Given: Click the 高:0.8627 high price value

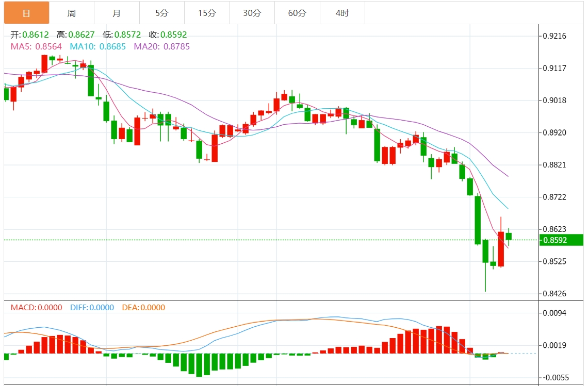Looking at the screenshot, I should 75,35.
